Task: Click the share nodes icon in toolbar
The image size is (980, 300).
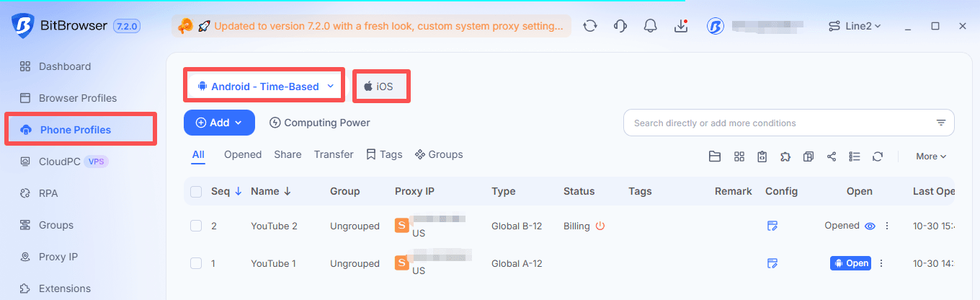Action: coord(832,156)
